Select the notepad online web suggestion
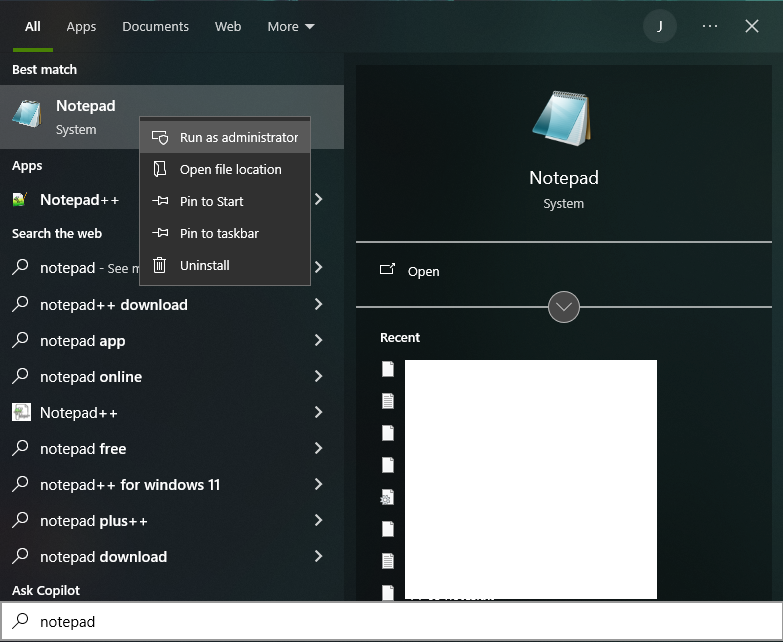This screenshot has width=783, height=642. tap(172, 376)
